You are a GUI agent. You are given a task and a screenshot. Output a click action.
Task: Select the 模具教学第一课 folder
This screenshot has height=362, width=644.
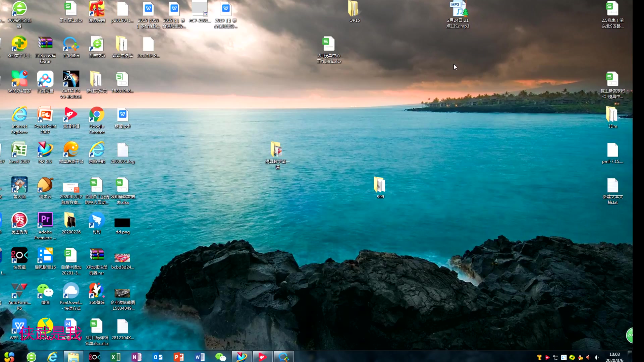277,156
